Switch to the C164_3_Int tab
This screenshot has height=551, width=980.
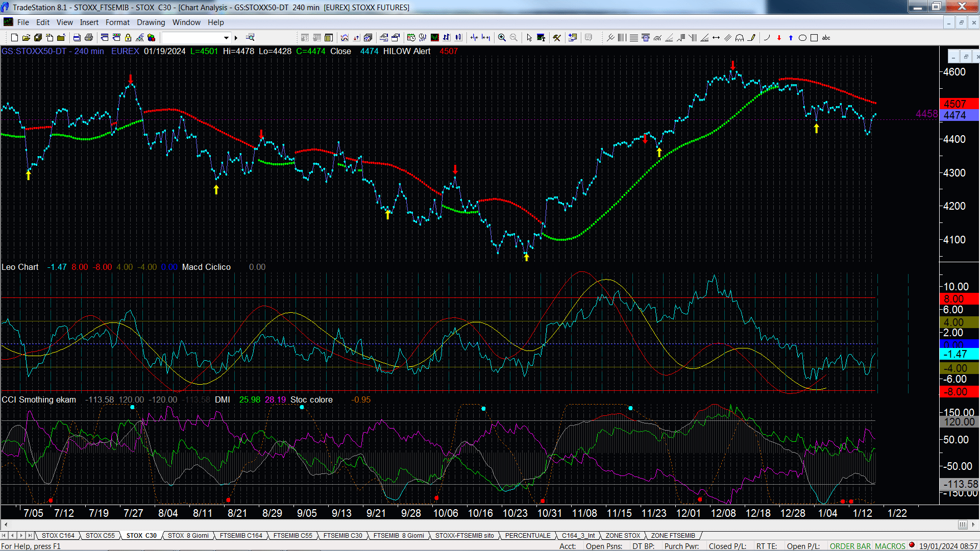coord(578,536)
